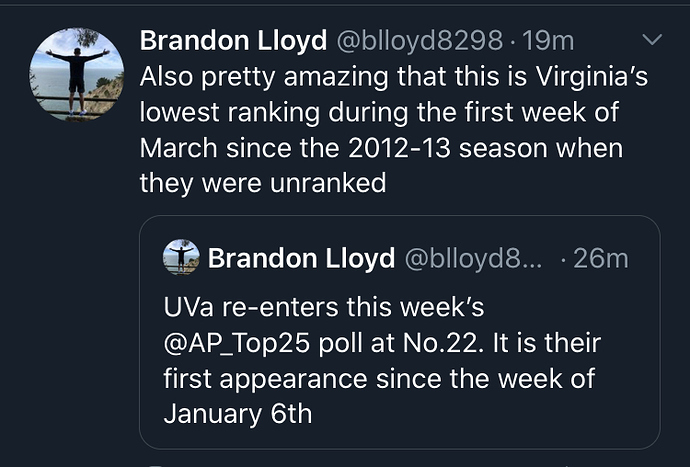
Task: Click the 19m timestamp on the main tweet
Action: (548, 40)
